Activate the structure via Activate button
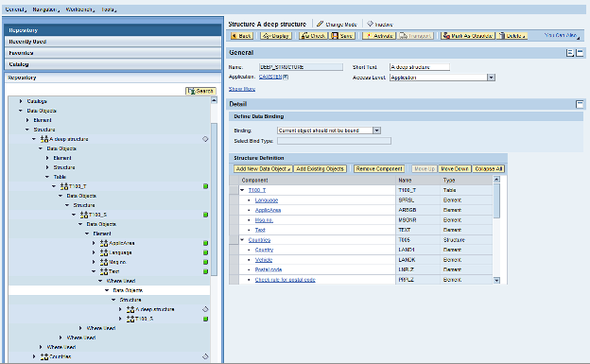 pos(378,36)
